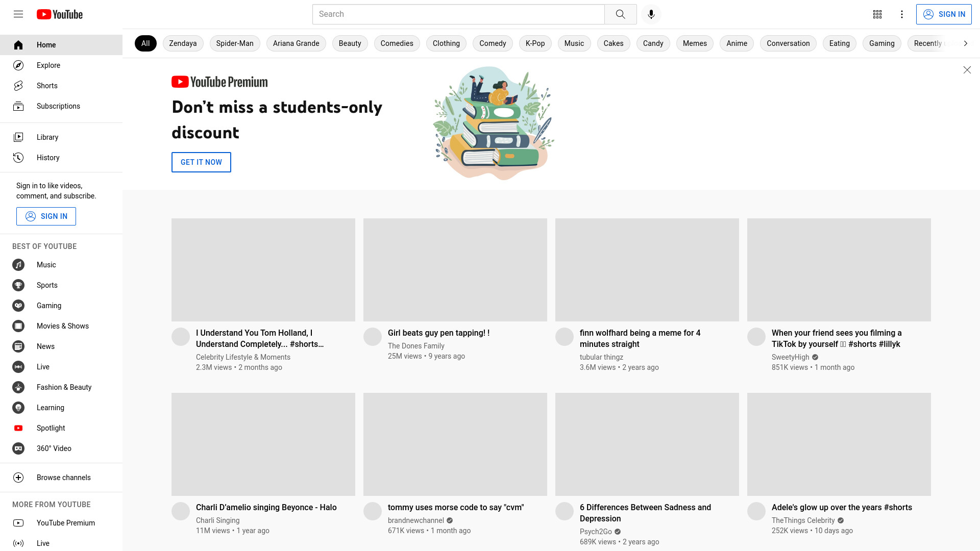Open Live under Best of YouTube

pyautogui.click(x=61, y=367)
